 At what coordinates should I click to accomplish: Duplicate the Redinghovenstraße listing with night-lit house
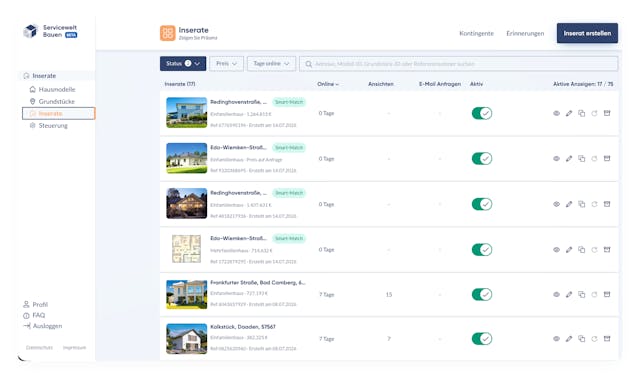pyautogui.click(x=582, y=204)
